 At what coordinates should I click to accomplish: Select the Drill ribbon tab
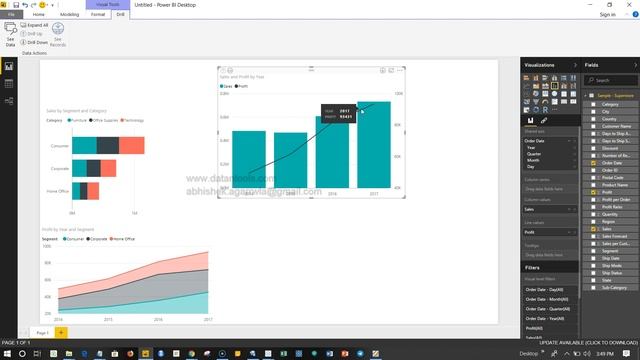(120, 14)
